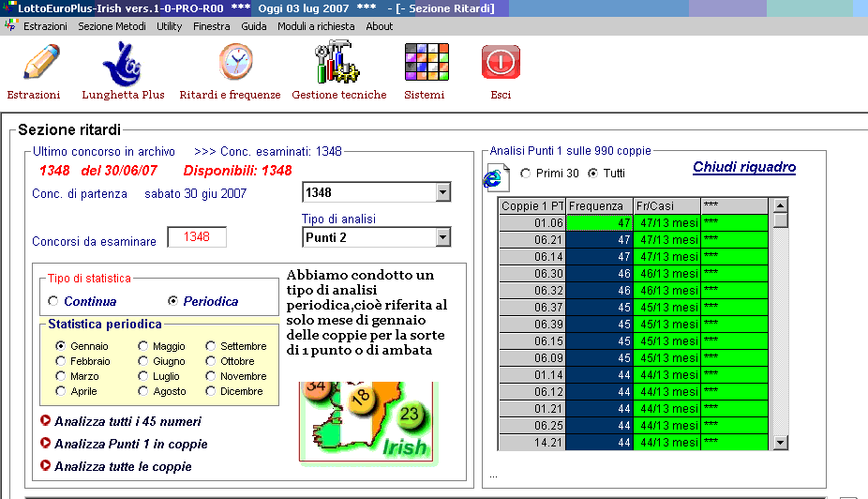The width and height of the screenshot is (868, 499).
Task: Open the Utility menu
Action: coord(169,26)
